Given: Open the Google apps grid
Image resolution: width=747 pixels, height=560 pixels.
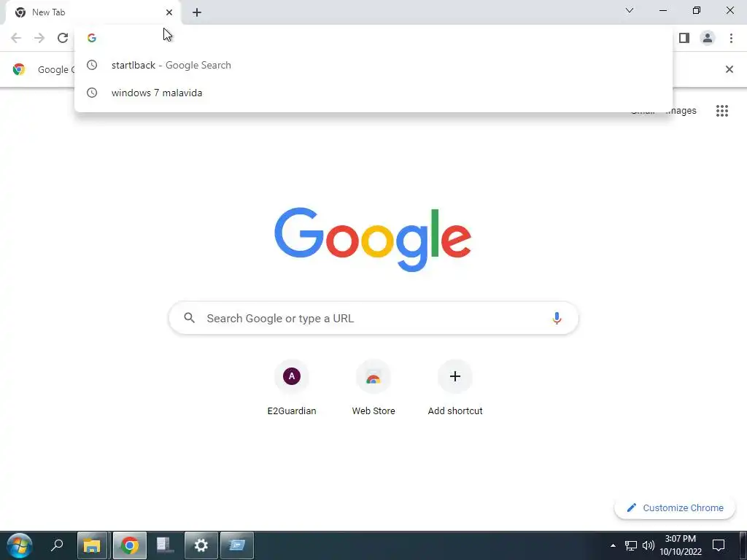Looking at the screenshot, I should [722, 111].
